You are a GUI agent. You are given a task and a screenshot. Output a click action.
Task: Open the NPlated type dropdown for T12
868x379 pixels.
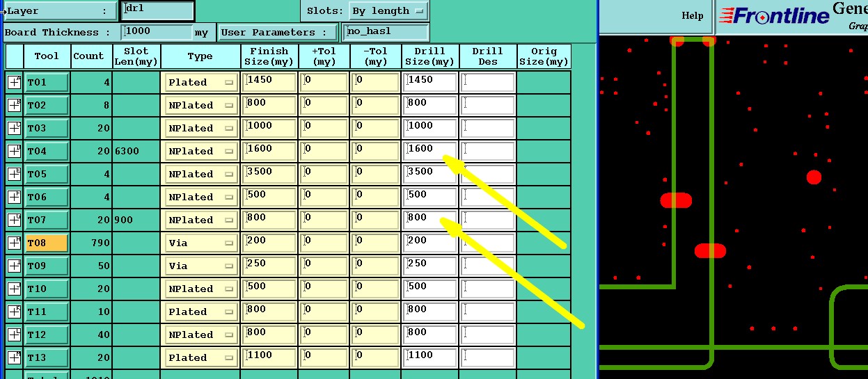(x=201, y=334)
